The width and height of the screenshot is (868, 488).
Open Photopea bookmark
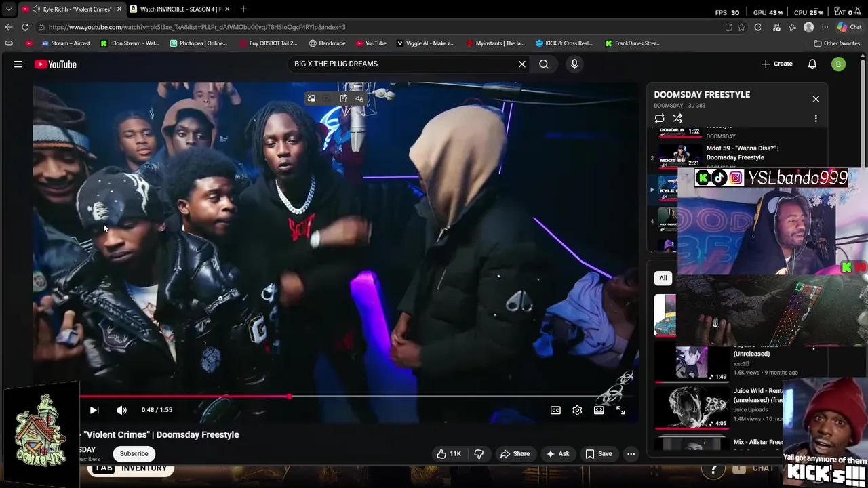tap(199, 43)
